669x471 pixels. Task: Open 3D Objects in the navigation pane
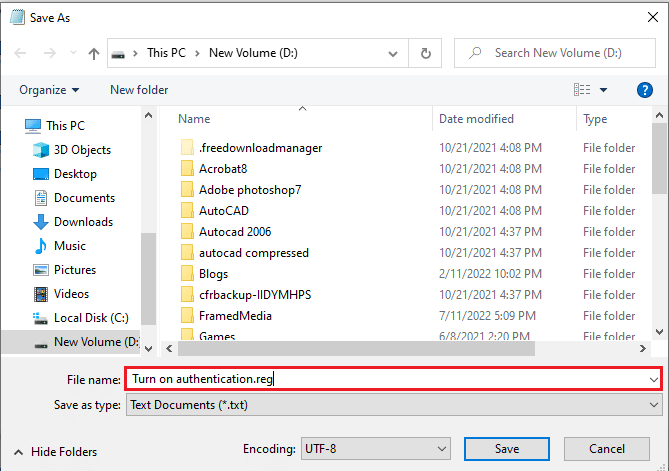coord(82,150)
